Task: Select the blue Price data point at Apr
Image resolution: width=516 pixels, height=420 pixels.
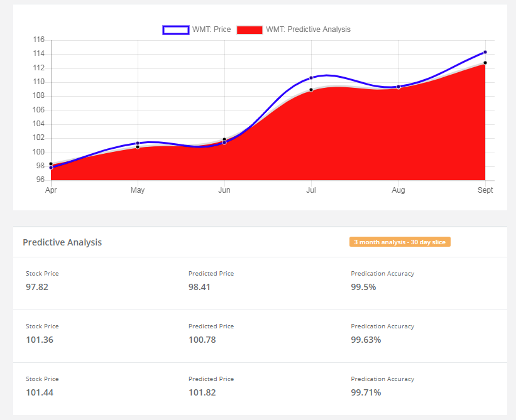Action: pyautogui.click(x=51, y=168)
